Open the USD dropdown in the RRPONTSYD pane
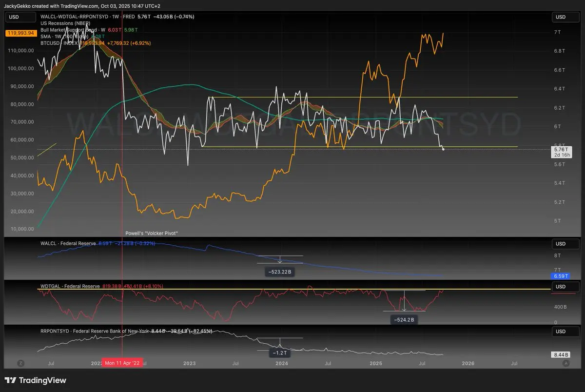The image size is (585, 392). click(x=561, y=332)
